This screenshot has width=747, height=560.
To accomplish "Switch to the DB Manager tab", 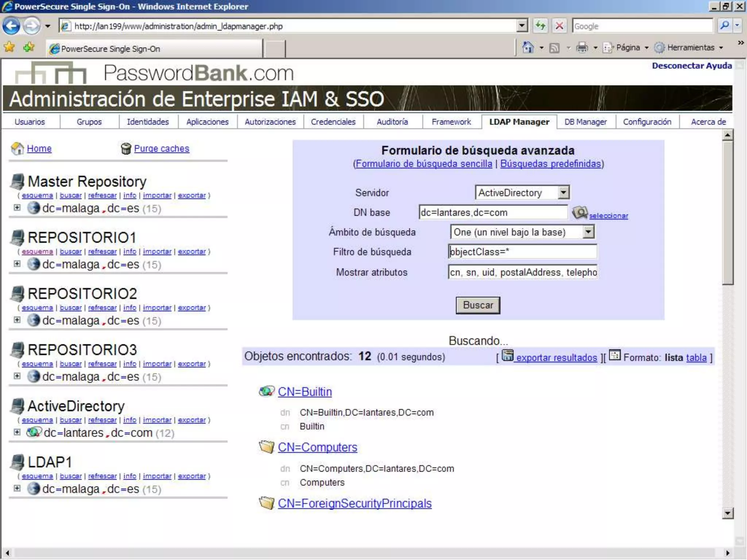I will pyautogui.click(x=586, y=122).
